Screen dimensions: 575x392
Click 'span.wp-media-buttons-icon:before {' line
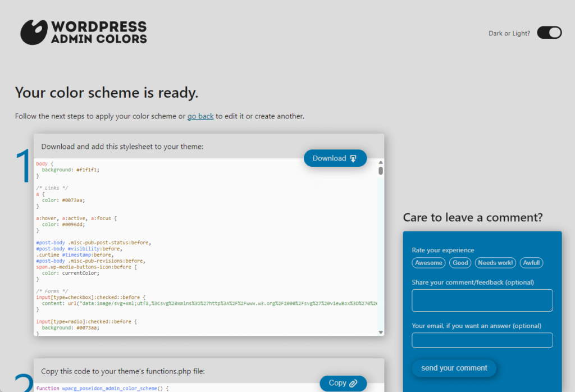coord(86,267)
